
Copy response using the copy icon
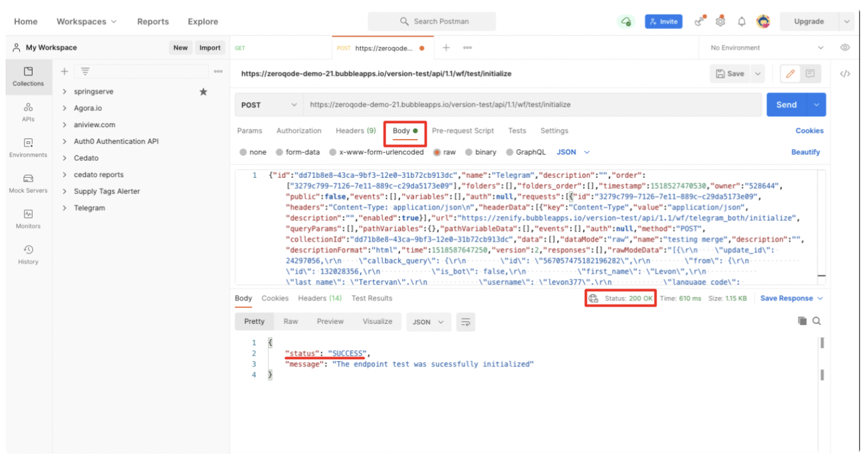[x=802, y=321]
